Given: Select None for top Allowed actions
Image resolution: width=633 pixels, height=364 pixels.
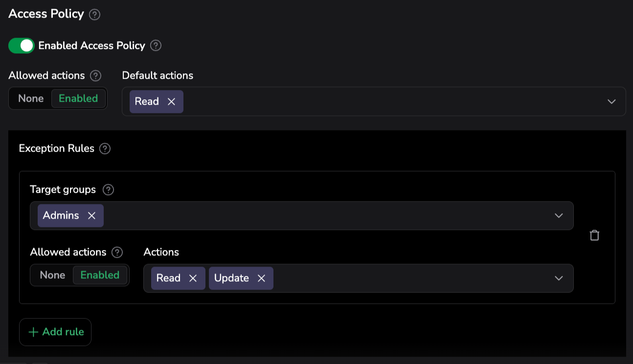Looking at the screenshot, I should pyautogui.click(x=31, y=98).
